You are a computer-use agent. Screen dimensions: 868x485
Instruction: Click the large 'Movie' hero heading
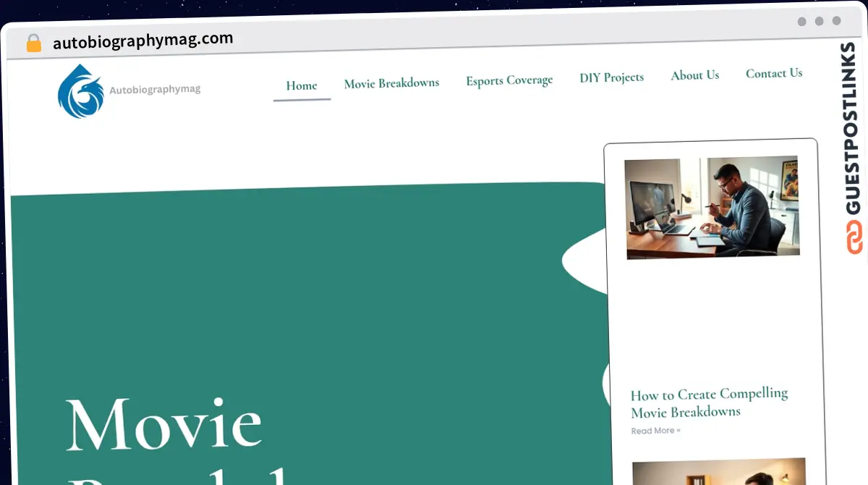[x=163, y=424]
